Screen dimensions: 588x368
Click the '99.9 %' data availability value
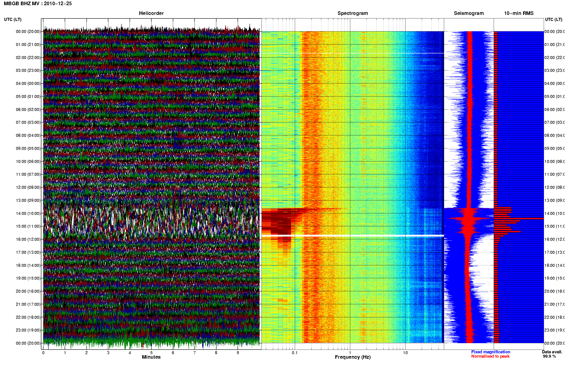[x=549, y=356]
